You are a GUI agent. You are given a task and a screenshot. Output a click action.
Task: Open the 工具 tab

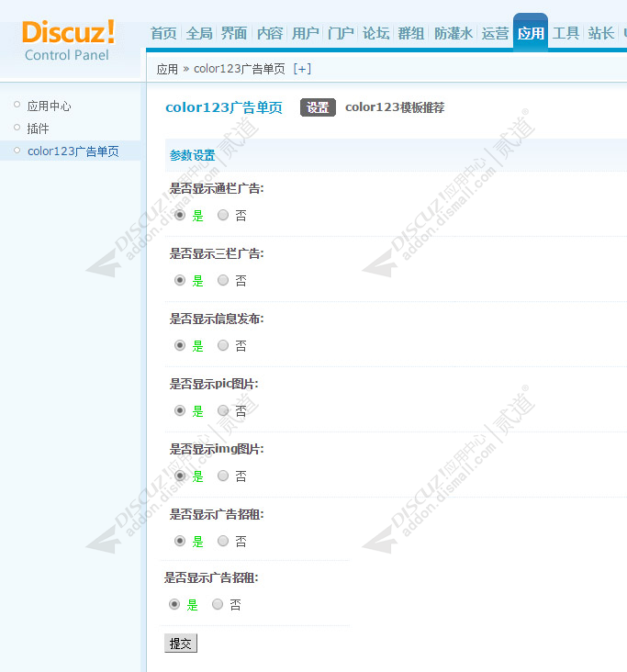(x=565, y=33)
